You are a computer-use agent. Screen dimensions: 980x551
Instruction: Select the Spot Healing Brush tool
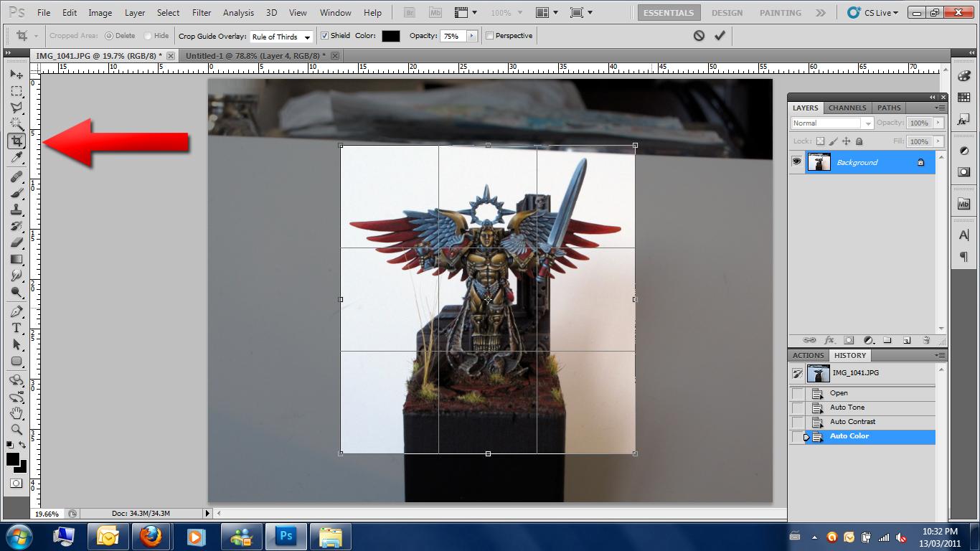17,176
